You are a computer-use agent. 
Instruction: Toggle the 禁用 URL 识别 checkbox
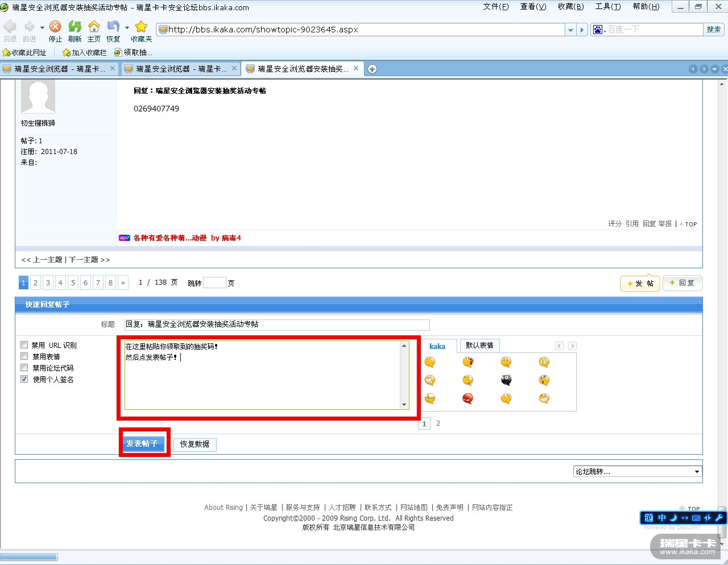(24, 345)
